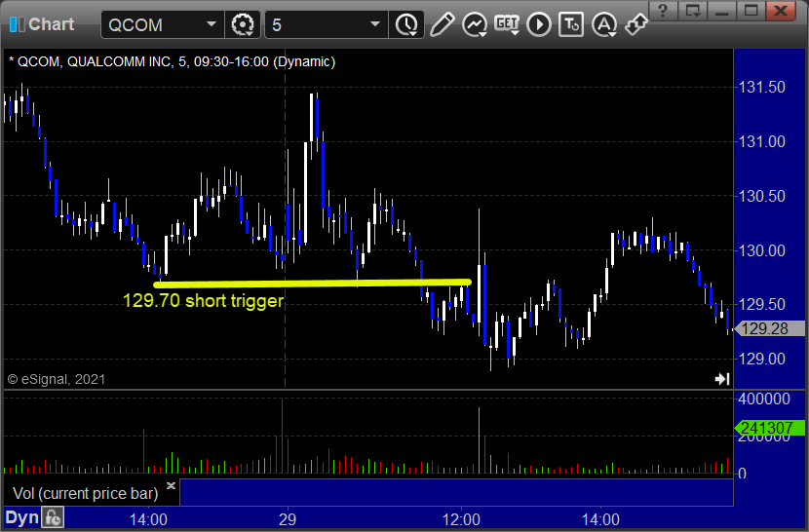The width and height of the screenshot is (809, 532).
Task: Click the Chart window icon
Action: pos(17,24)
